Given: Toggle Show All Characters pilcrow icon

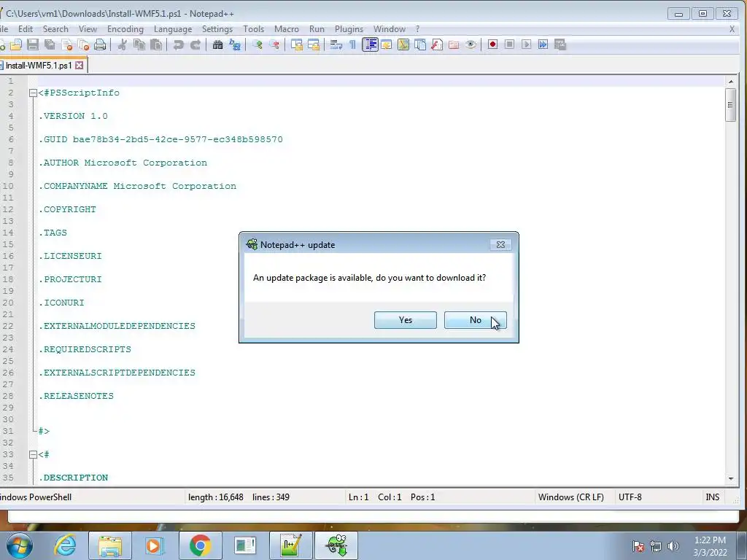Looking at the screenshot, I should tap(352, 44).
